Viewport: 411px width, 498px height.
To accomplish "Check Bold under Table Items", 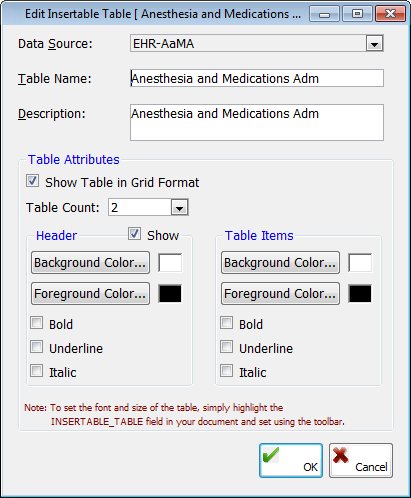I will pos(227,323).
